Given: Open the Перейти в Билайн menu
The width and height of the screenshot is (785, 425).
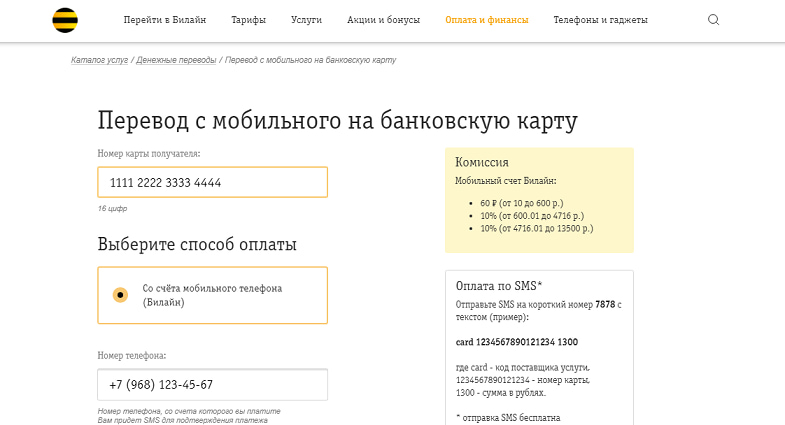Looking at the screenshot, I should [165, 20].
